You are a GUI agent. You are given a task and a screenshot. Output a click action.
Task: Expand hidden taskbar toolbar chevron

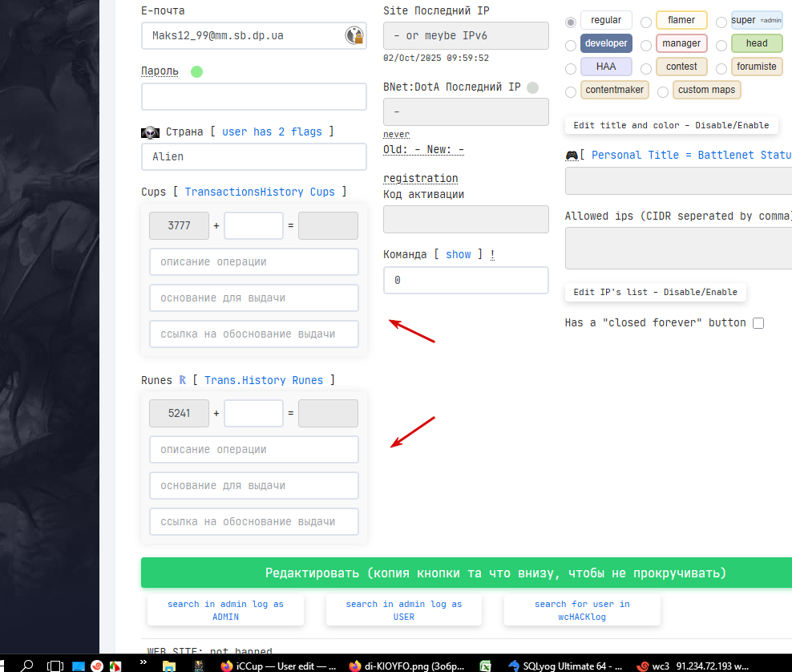coord(143,662)
